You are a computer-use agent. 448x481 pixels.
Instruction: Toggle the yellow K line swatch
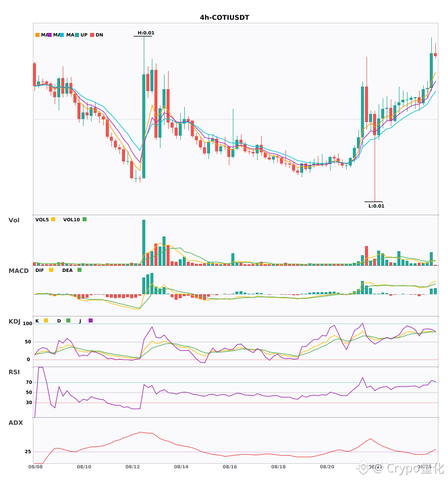tap(46, 320)
